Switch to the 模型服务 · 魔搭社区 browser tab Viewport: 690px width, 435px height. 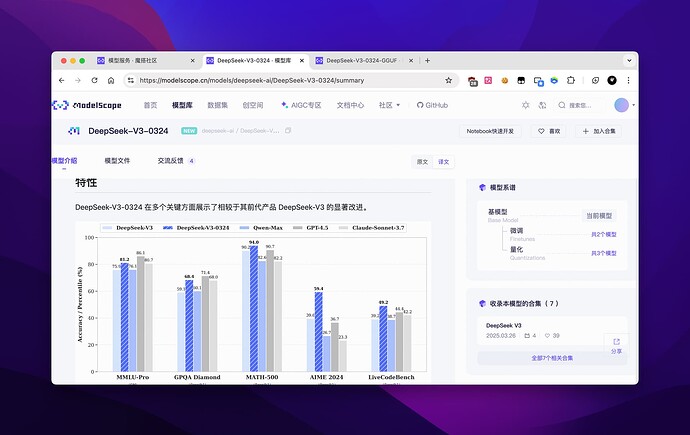145,61
